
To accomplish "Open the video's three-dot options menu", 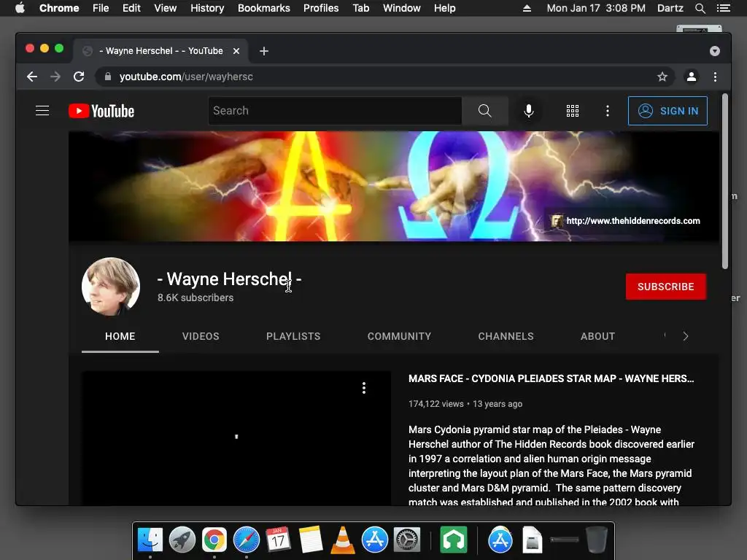I will click(363, 388).
